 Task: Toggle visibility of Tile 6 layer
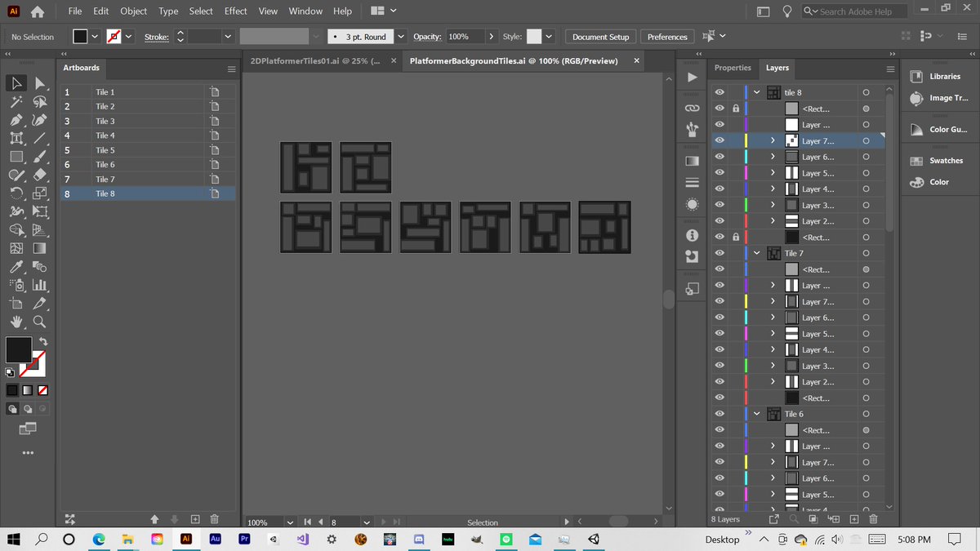click(x=719, y=414)
